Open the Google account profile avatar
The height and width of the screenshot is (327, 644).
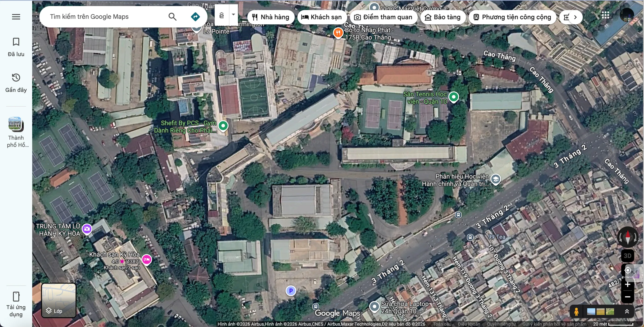[627, 15]
